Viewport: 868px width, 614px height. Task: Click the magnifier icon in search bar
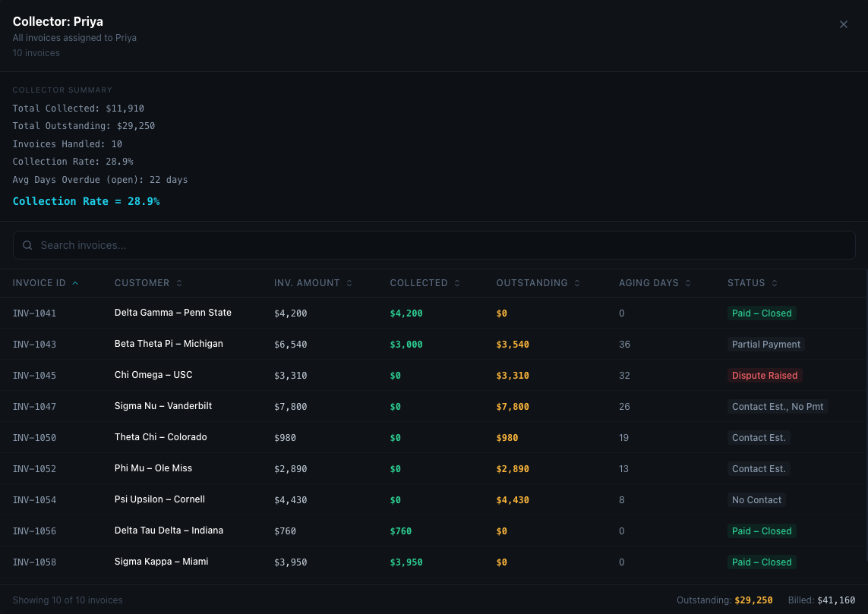tap(27, 245)
